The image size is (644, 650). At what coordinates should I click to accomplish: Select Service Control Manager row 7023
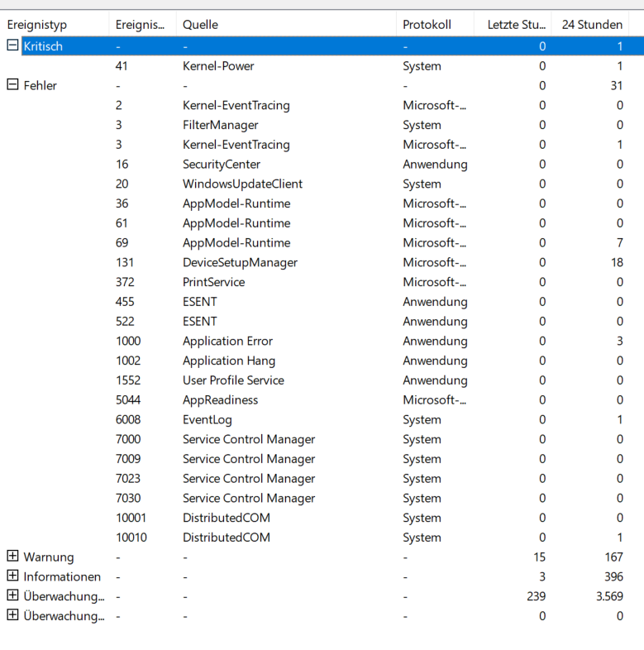pyautogui.click(x=322, y=478)
